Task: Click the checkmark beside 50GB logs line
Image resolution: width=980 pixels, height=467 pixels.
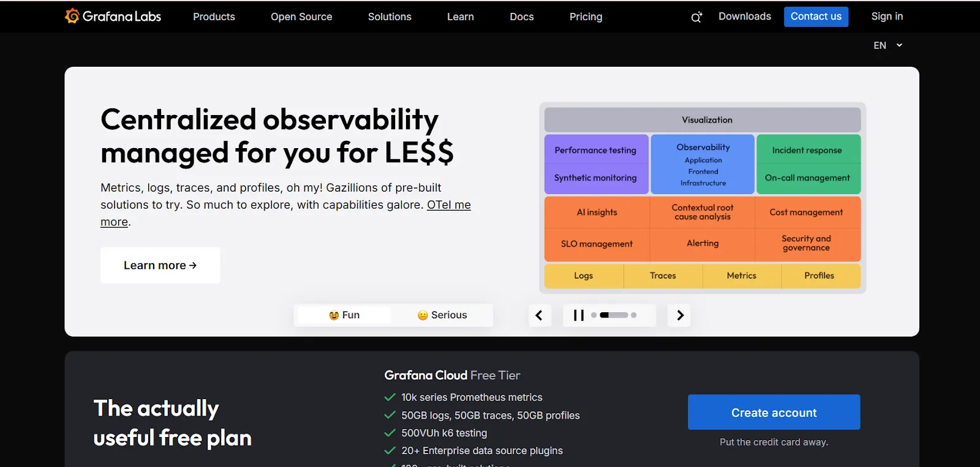Action: pyautogui.click(x=390, y=415)
